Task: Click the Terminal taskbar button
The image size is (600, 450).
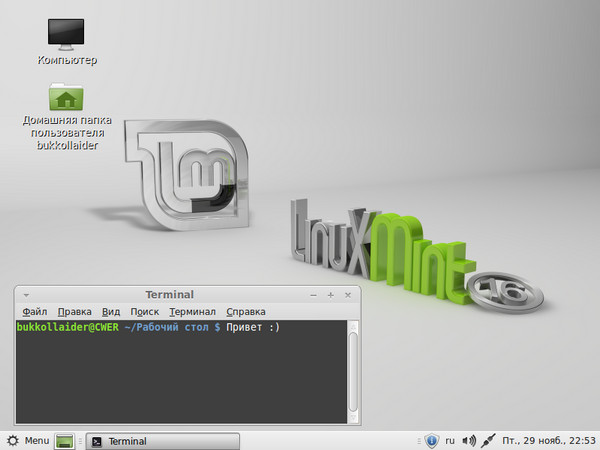Action: (161, 441)
